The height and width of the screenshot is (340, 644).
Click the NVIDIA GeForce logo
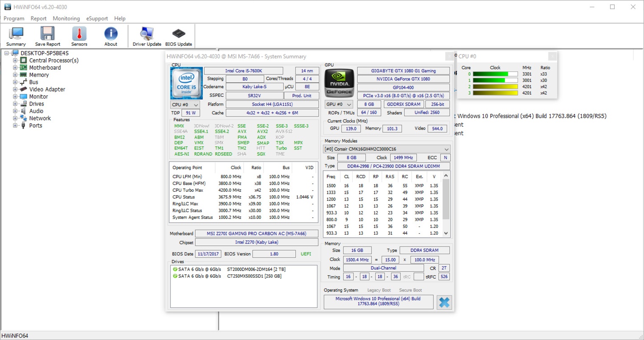tap(339, 83)
